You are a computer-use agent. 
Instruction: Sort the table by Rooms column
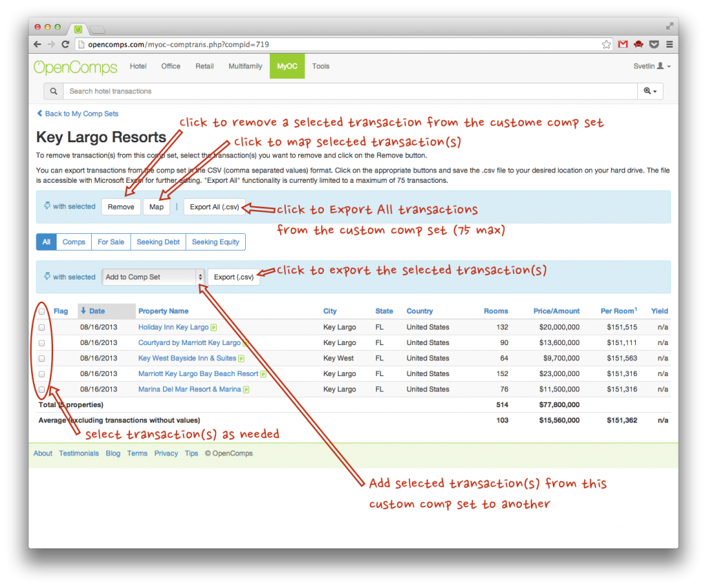pos(496,311)
